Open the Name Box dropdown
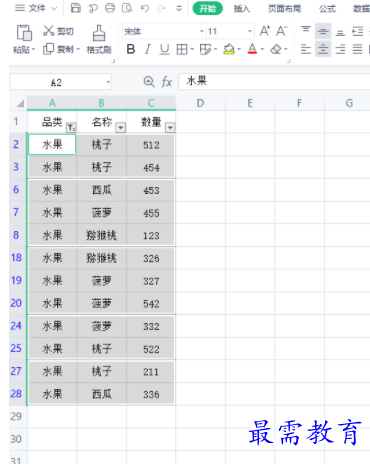The height and width of the screenshot is (464, 370). (108, 82)
